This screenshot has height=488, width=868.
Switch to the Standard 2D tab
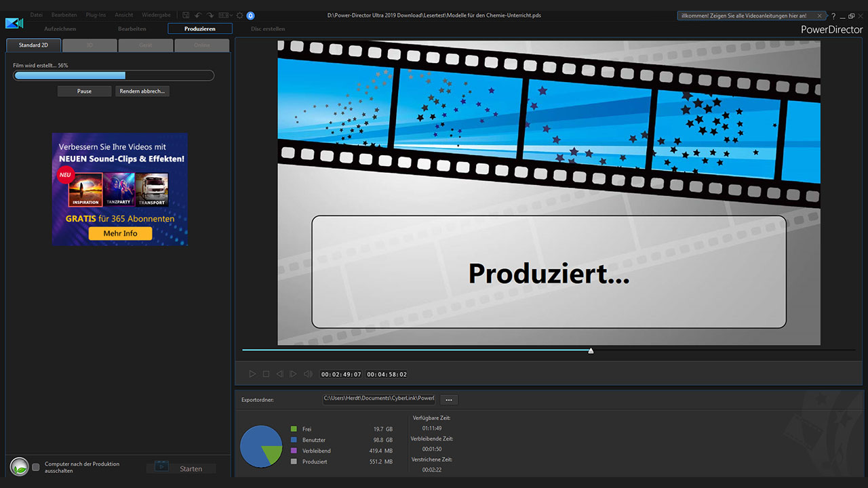[33, 45]
